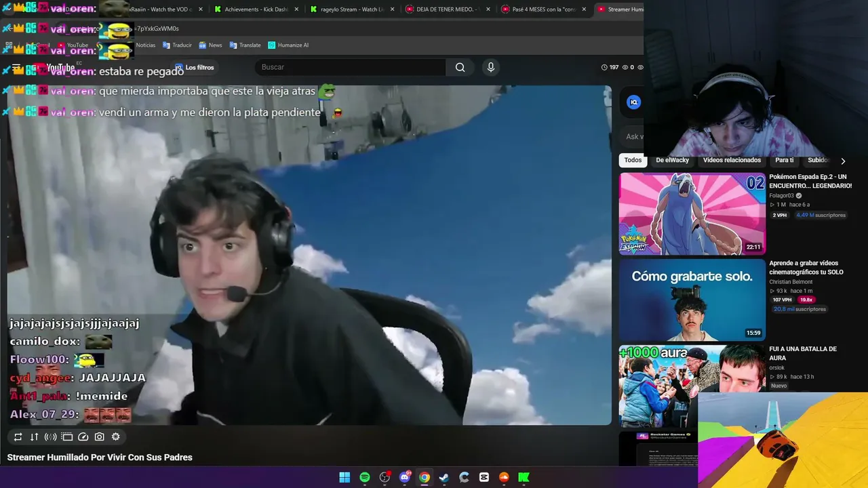Screen dimensions: 868x488
Task: Select the De elWacky filter chip
Action: [x=672, y=161]
